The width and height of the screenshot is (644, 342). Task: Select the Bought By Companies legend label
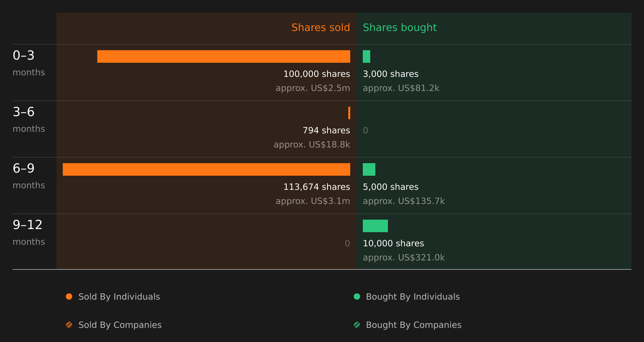(413, 325)
